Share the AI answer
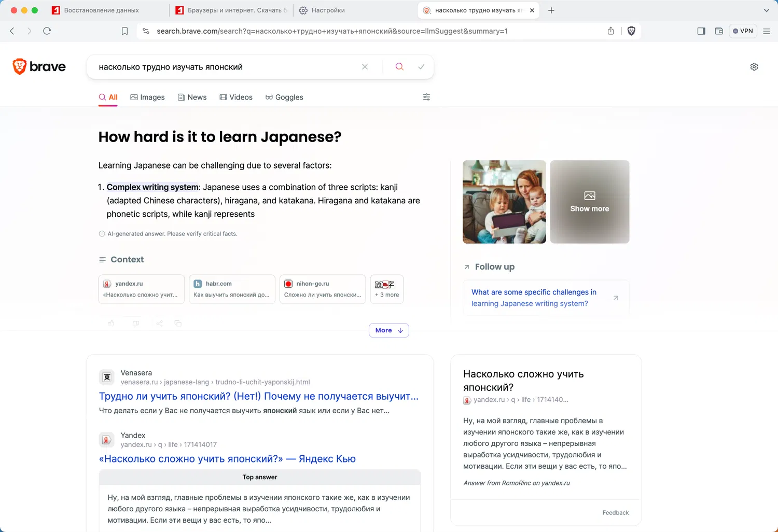Image resolution: width=778 pixels, height=532 pixels. coord(159,324)
